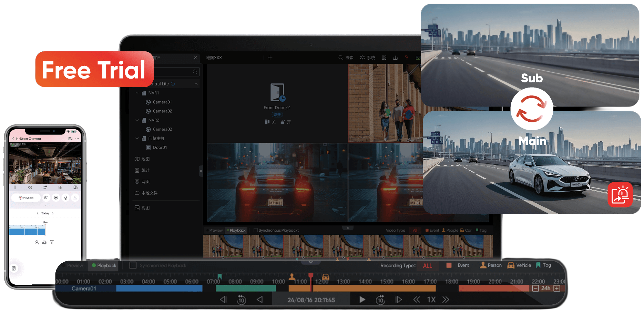Image resolution: width=644 pixels, height=314 pixels.
Task: Rewind 10 seconds
Action: (x=242, y=300)
